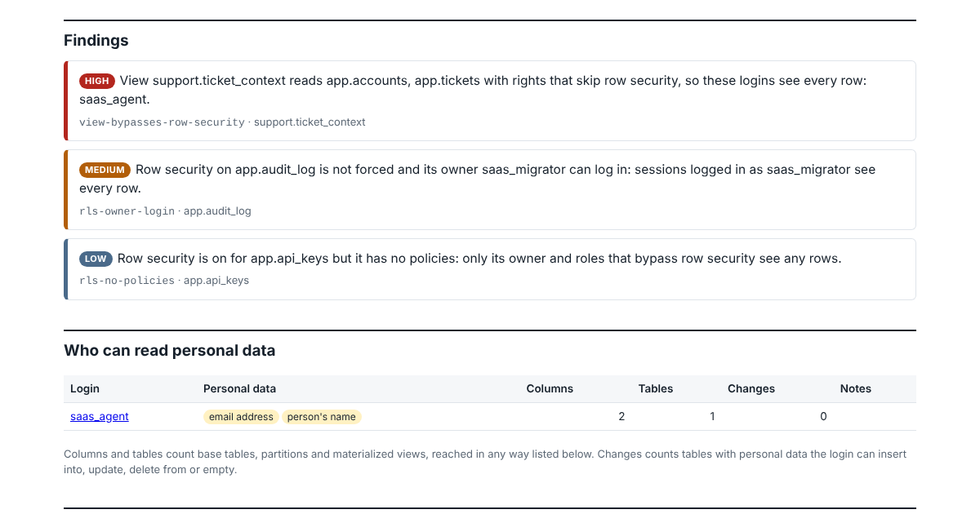Click the Findings heading
The height and width of the screenshot is (514, 980).
pyautogui.click(x=96, y=40)
